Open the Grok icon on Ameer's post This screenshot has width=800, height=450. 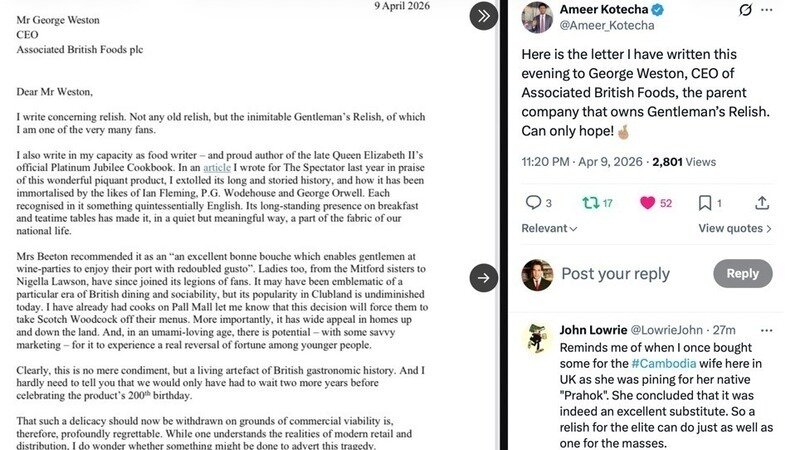pyautogui.click(x=745, y=10)
